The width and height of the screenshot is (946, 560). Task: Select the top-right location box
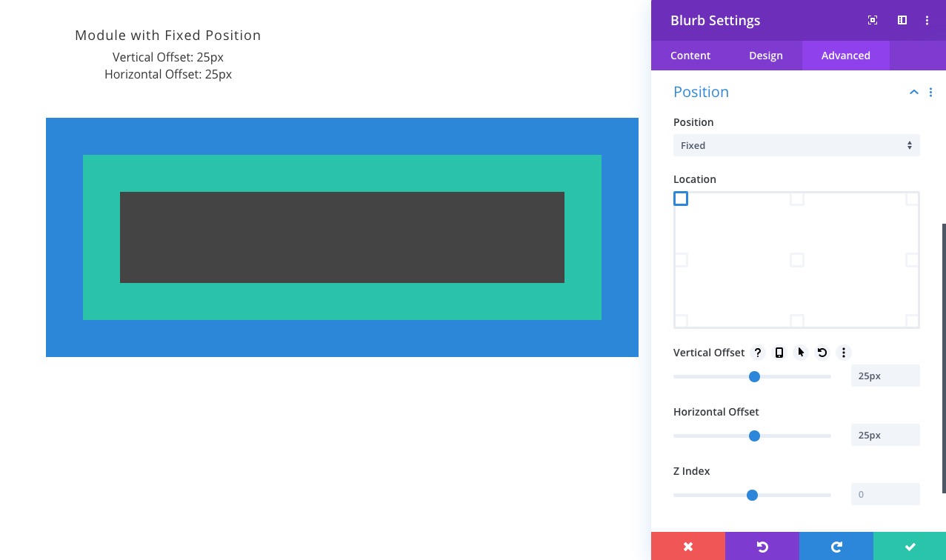(912, 199)
